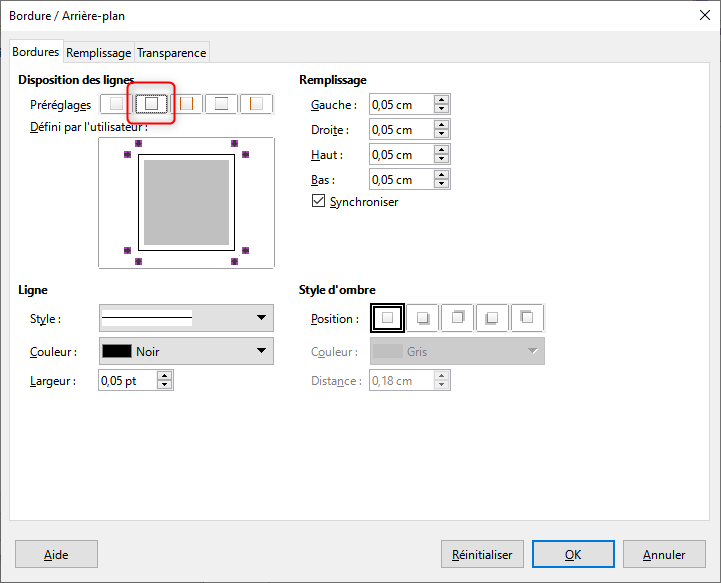This screenshot has width=721, height=583.
Task: Switch to the Remplissage tab
Action: pos(99,53)
